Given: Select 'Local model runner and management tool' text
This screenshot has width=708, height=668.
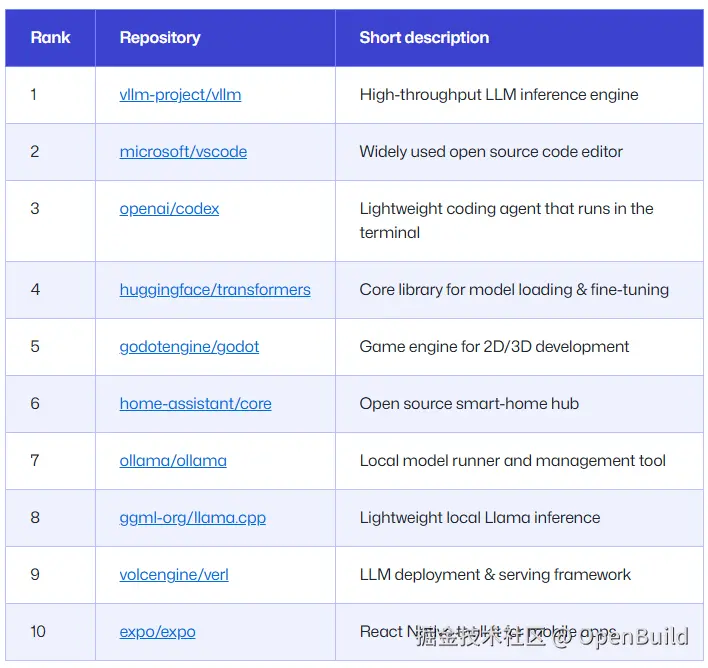Looking at the screenshot, I should (x=512, y=461).
